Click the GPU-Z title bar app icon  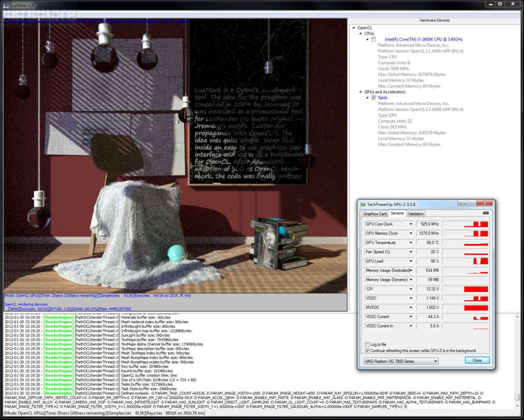tap(363, 204)
